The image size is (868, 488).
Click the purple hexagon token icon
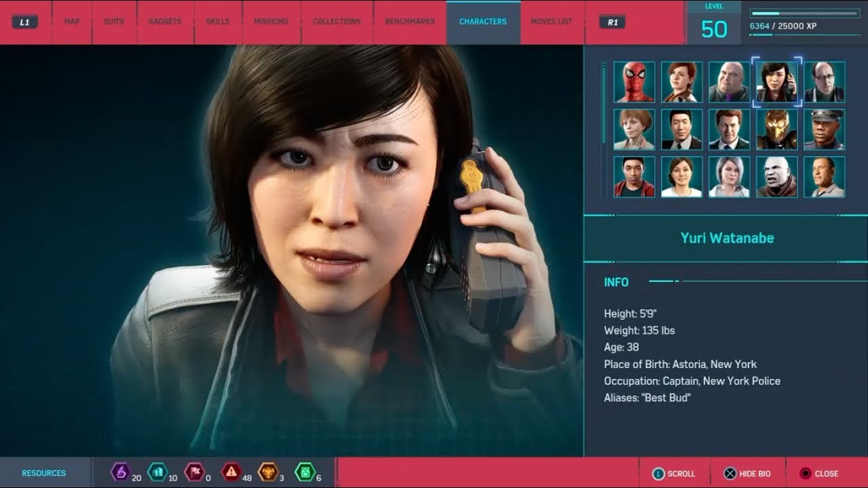pos(120,472)
